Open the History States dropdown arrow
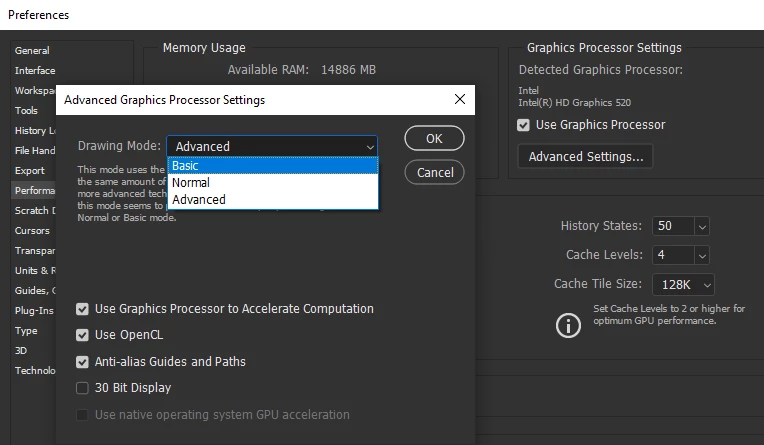Image resolution: width=764 pixels, height=445 pixels. [701, 227]
